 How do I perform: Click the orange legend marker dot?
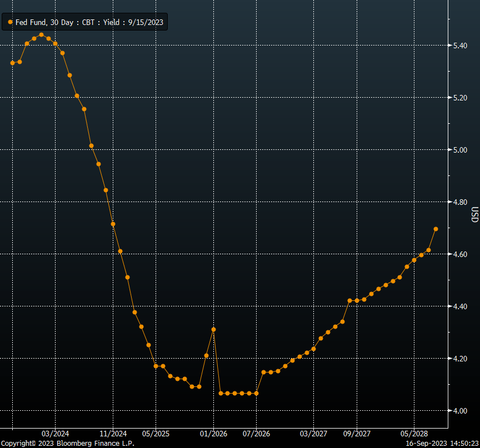(x=10, y=22)
